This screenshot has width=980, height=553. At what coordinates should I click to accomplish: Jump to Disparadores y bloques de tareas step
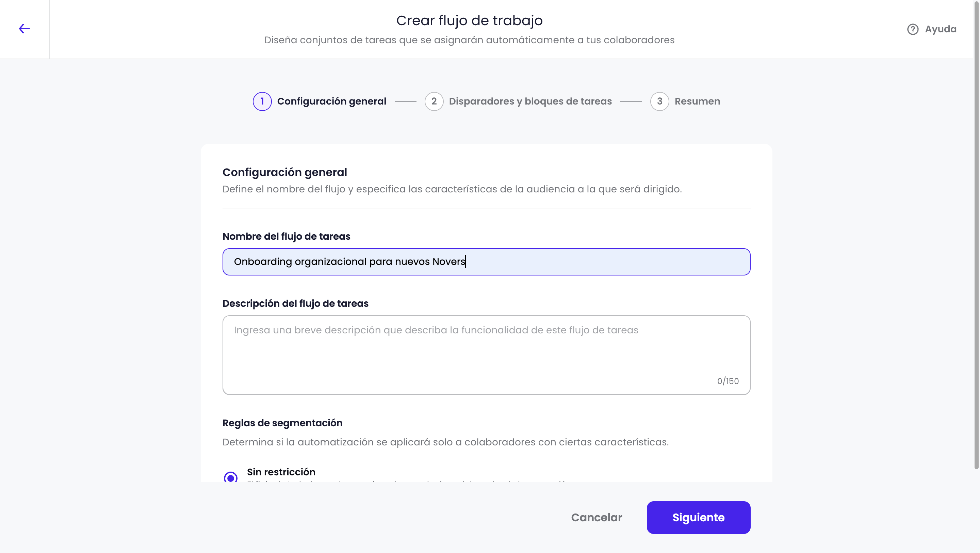point(530,101)
